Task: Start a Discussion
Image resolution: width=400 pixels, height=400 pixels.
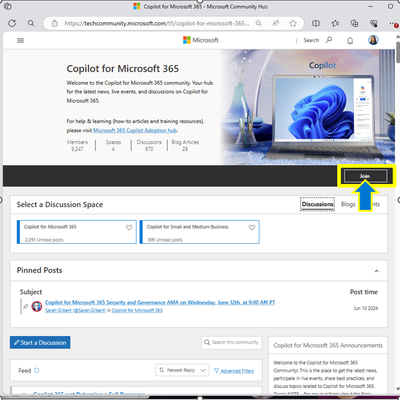Action: (40, 342)
